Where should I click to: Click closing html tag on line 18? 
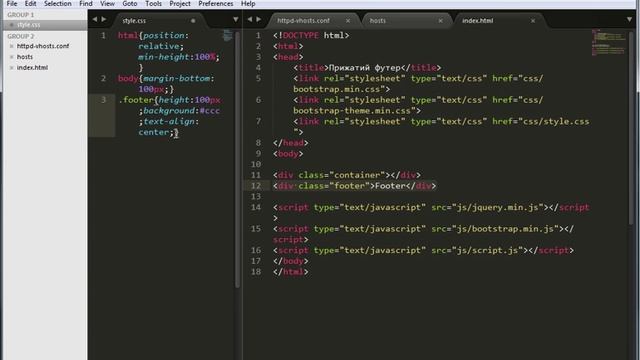291,272
